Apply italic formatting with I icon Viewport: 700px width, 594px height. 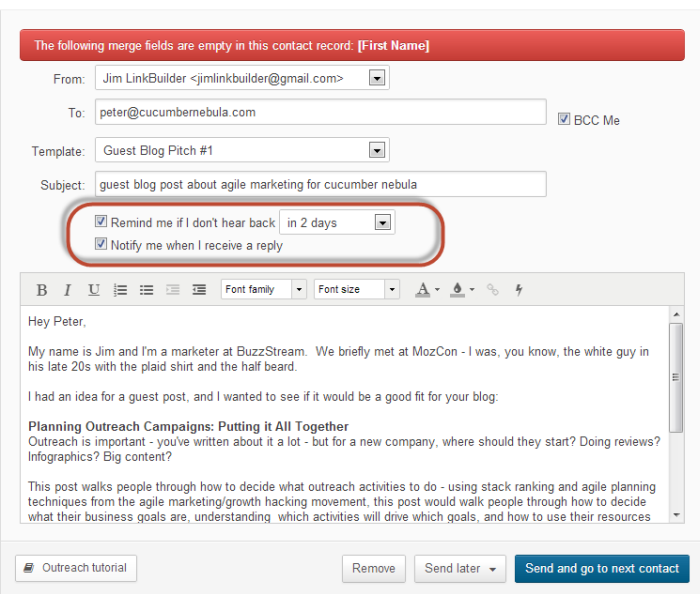pos(67,290)
